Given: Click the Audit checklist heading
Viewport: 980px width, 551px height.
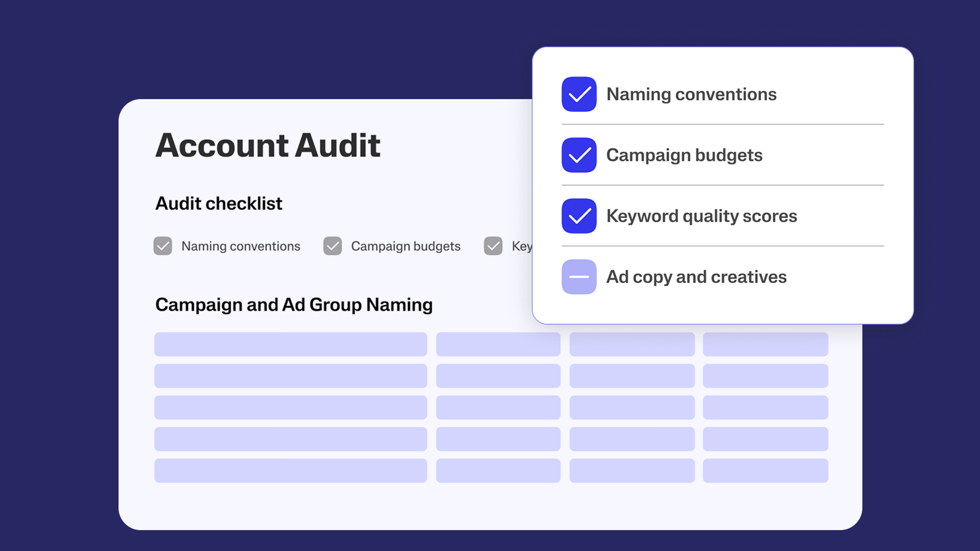Looking at the screenshot, I should (219, 203).
